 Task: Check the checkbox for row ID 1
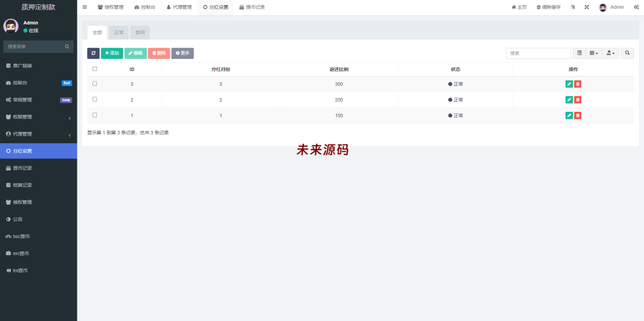(95, 115)
